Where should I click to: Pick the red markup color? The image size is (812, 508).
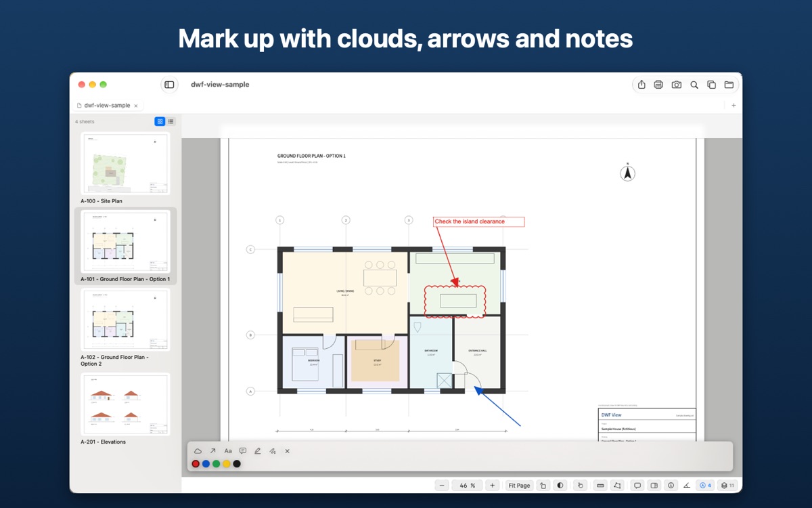click(x=196, y=464)
